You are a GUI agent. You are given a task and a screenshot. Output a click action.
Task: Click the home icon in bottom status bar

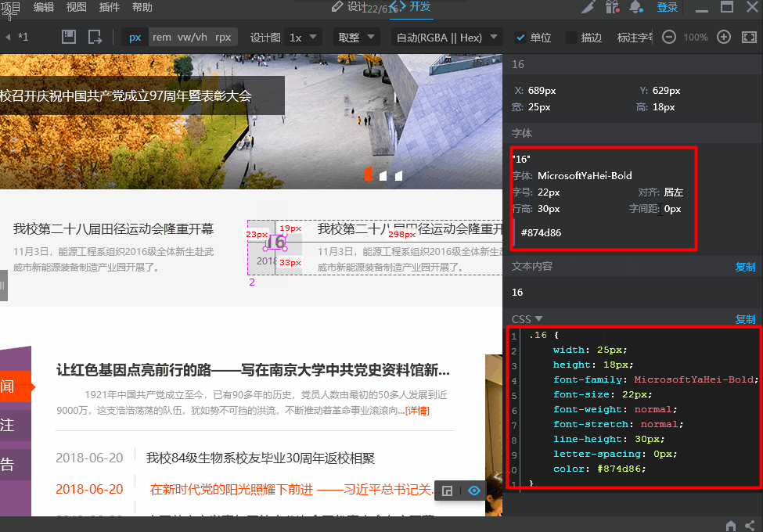coord(731,525)
